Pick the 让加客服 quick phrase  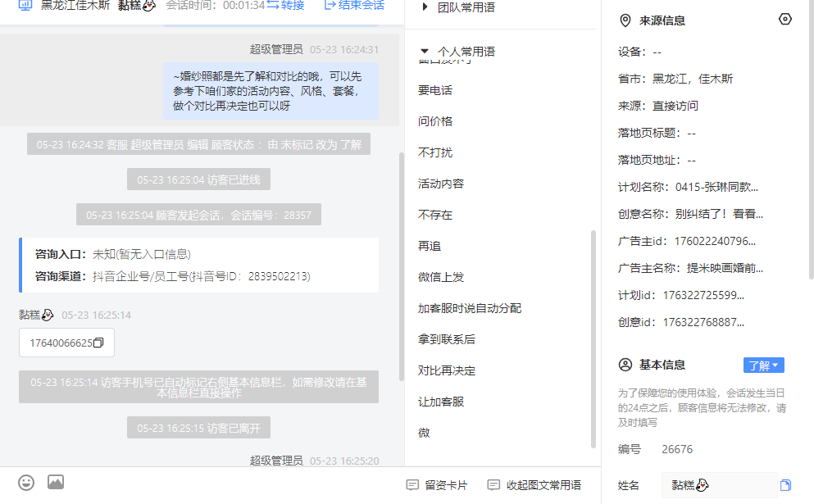441,402
